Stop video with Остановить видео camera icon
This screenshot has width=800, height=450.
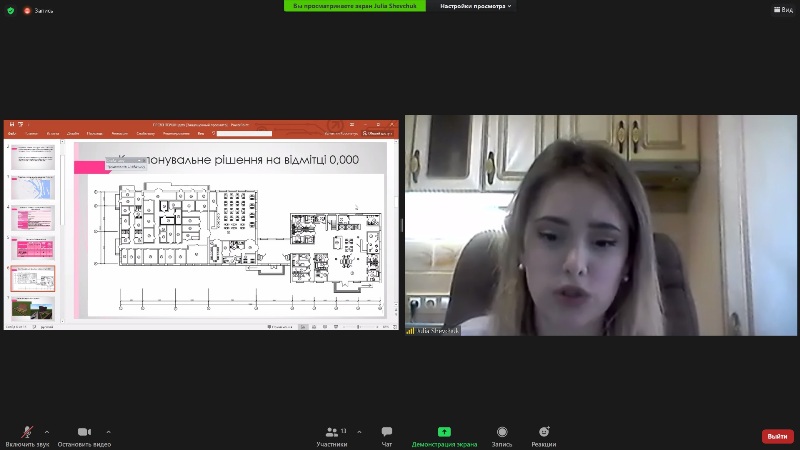coord(84,432)
